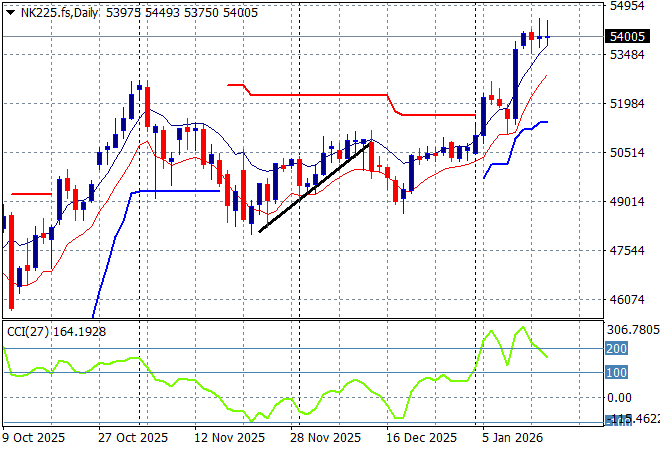Screen dimensions: 660x450
Task: Click the 50514 price axis label
Action: [x=627, y=152]
